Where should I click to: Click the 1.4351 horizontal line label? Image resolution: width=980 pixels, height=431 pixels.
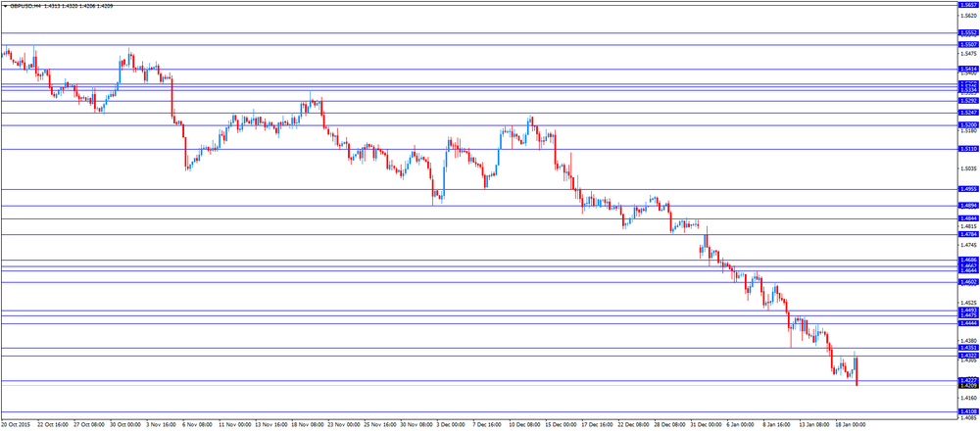coord(968,348)
